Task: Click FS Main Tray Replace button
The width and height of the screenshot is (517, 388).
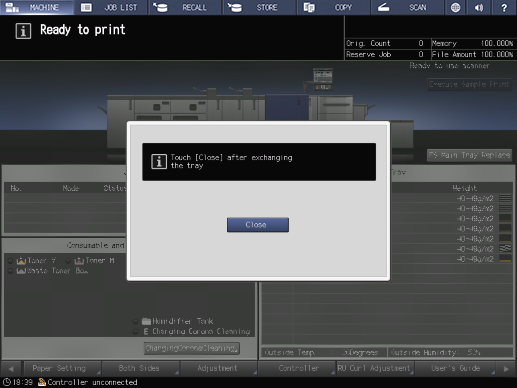Action: point(469,155)
